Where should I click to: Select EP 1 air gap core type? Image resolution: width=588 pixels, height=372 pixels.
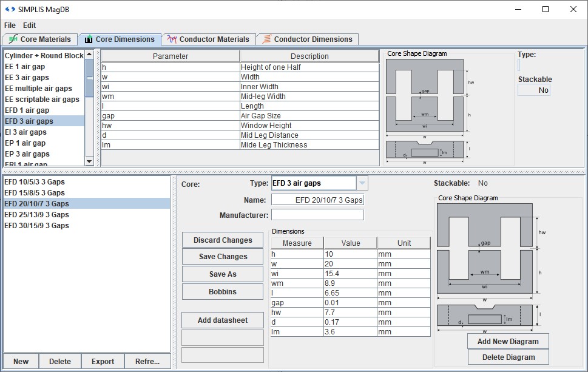25,143
